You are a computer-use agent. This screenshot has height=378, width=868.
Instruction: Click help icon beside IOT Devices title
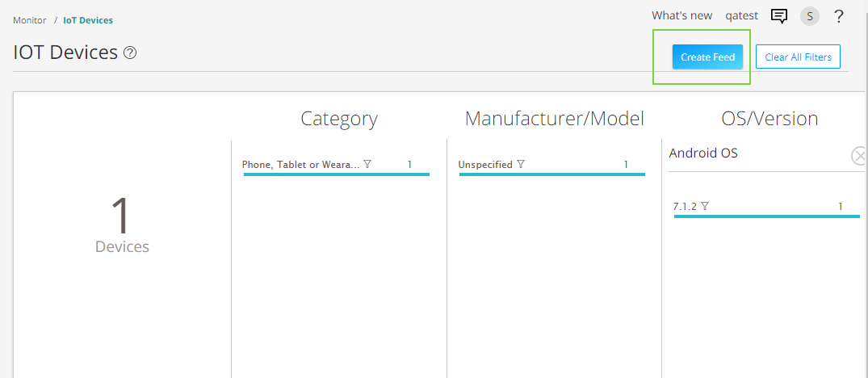(130, 53)
